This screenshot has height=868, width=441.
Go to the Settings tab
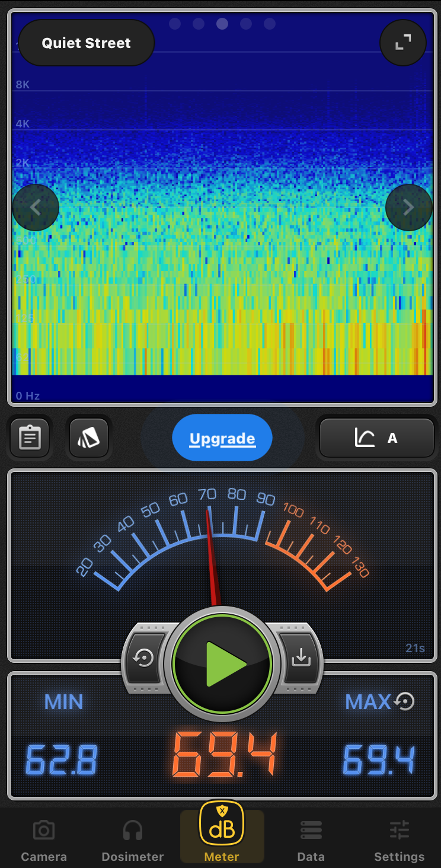pyautogui.click(x=399, y=841)
